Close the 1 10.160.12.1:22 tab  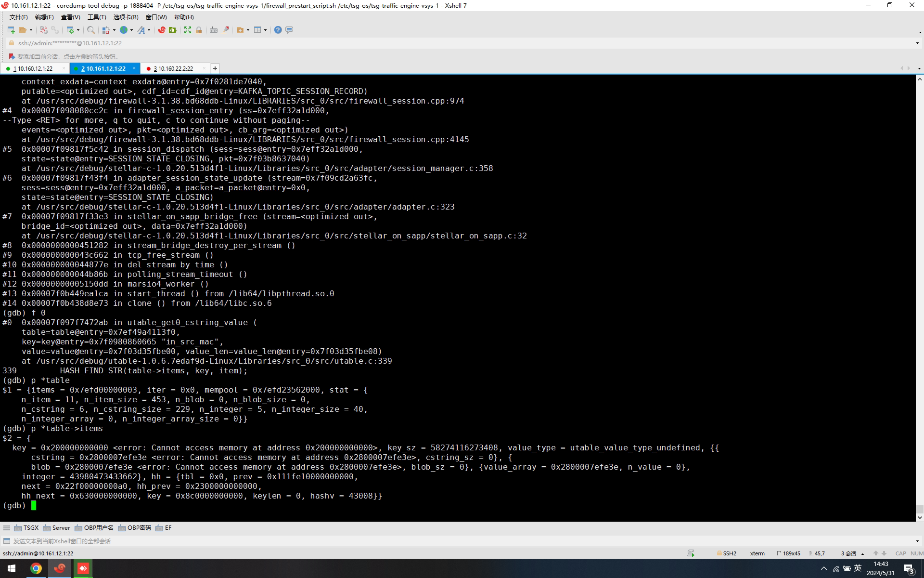click(64, 68)
